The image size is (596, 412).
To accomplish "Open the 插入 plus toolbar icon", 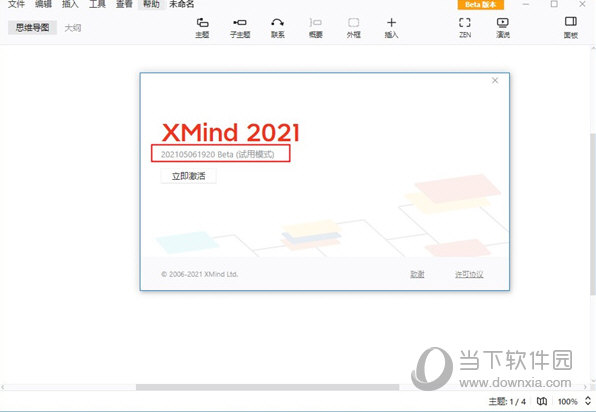I will pos(392,27).
